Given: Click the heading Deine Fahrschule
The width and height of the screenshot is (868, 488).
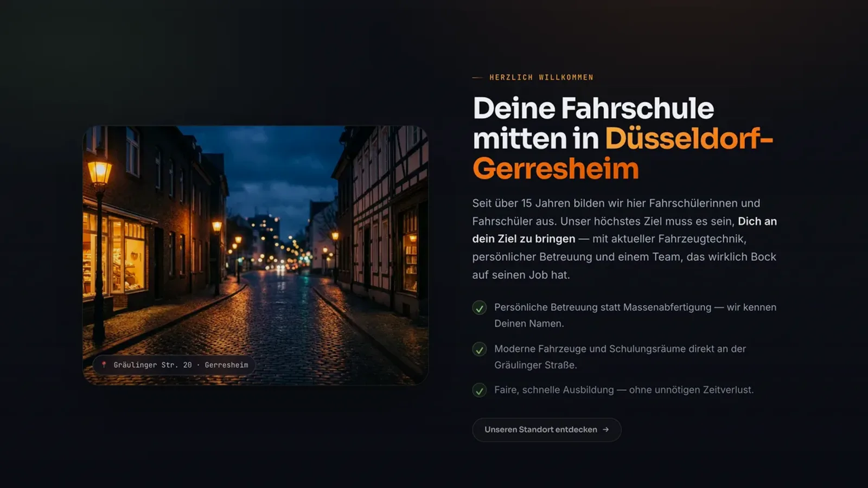Looking at the screenshot, I should click(x=593, y=108).
